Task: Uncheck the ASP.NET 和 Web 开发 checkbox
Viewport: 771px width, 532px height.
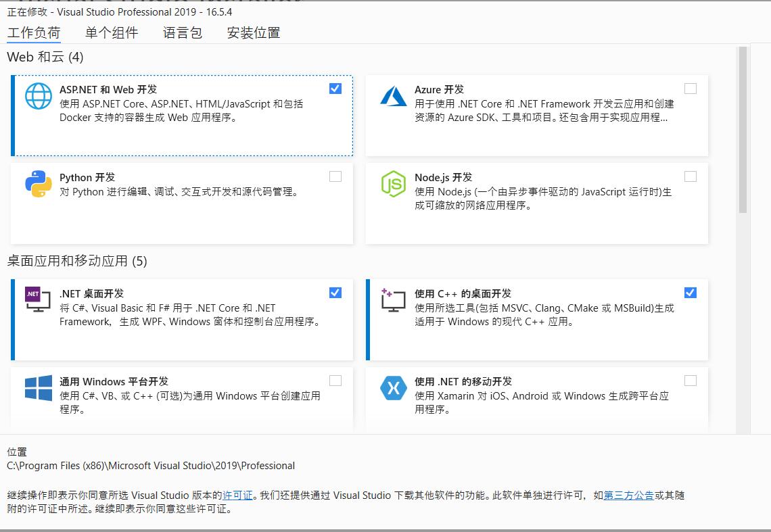Action: click(335, 88)
